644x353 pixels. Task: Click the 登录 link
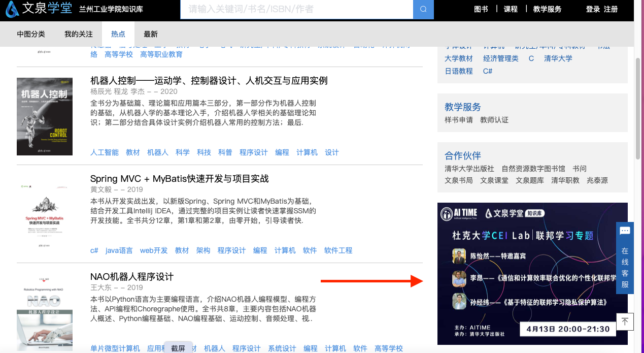click(x=593, y=9)
